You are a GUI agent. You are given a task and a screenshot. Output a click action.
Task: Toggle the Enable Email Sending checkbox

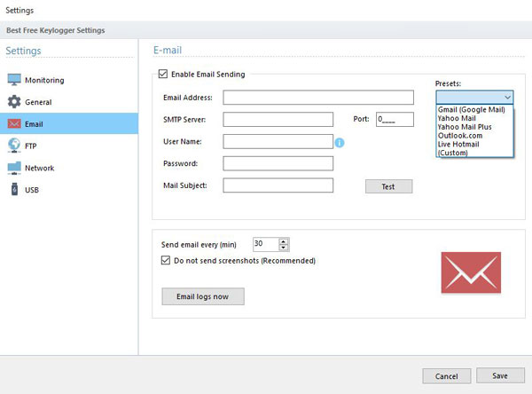161,75
